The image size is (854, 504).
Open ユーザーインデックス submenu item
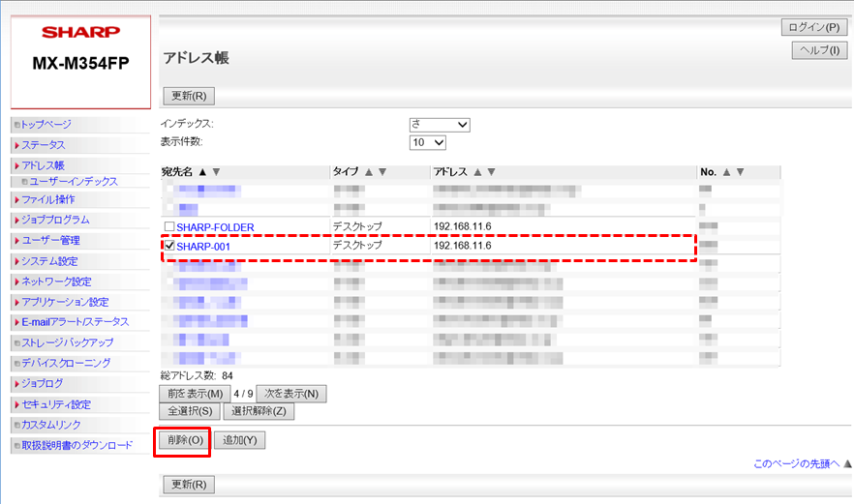73,182
